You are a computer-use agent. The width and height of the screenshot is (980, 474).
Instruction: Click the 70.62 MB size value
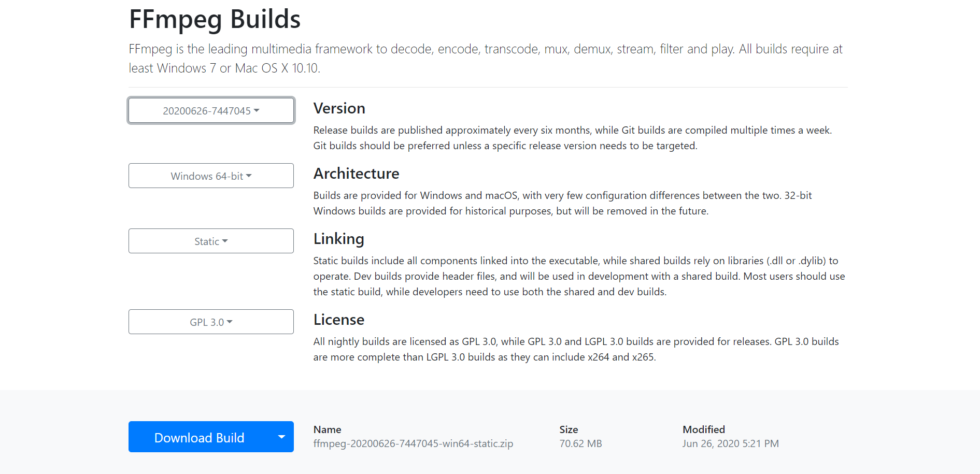coord(580,443)
